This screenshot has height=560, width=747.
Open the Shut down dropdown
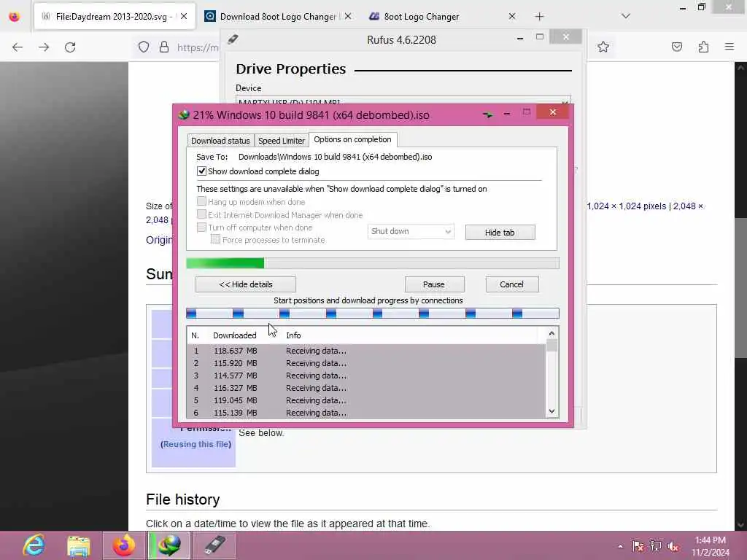(411, 231)
